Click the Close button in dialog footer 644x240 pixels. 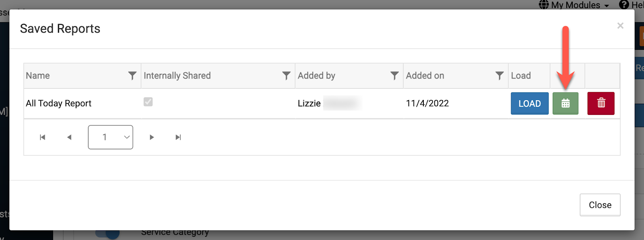(x=600, y=205)
